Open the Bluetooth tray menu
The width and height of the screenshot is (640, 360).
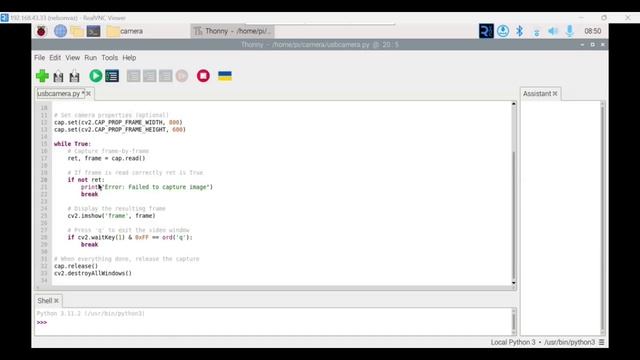(520, 31)
